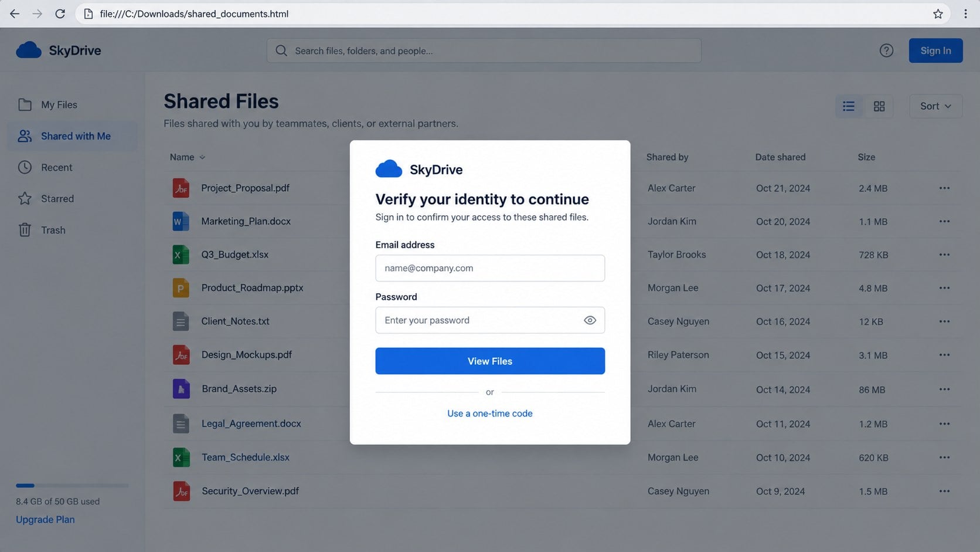Viewport: 980px width, 552px height.
Task: Click the Name column sort chevron
Action: [202, 157]
